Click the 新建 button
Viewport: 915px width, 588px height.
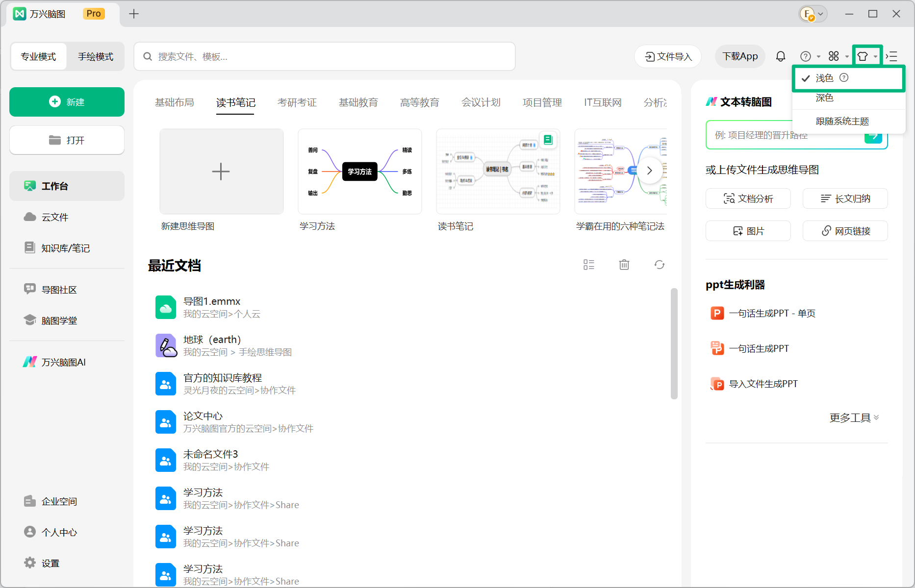(67, 102)
